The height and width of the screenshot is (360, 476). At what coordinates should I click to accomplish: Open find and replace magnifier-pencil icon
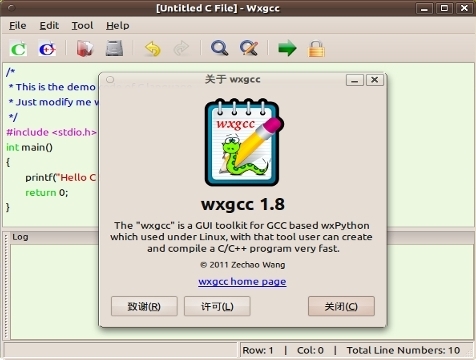click(249, 48)
